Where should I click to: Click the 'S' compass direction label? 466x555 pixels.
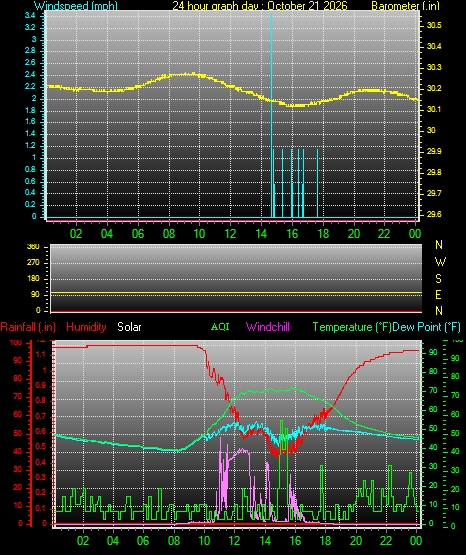[438, 279]
